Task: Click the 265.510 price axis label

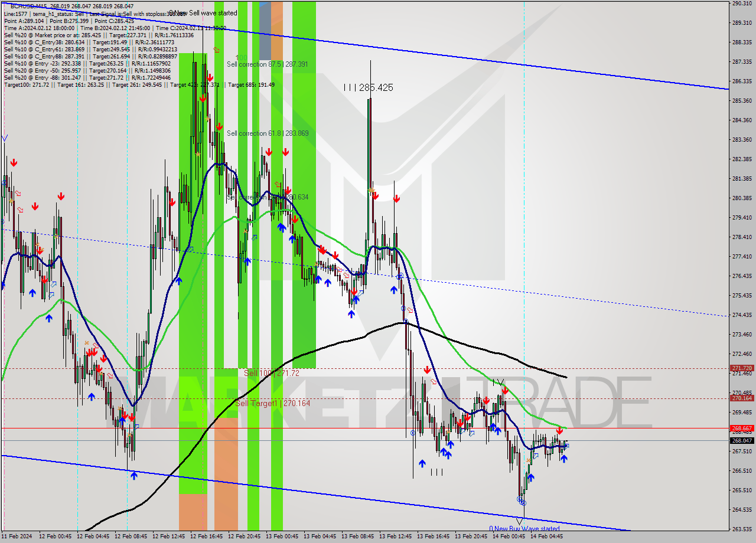Action: (x=742, y=490)
